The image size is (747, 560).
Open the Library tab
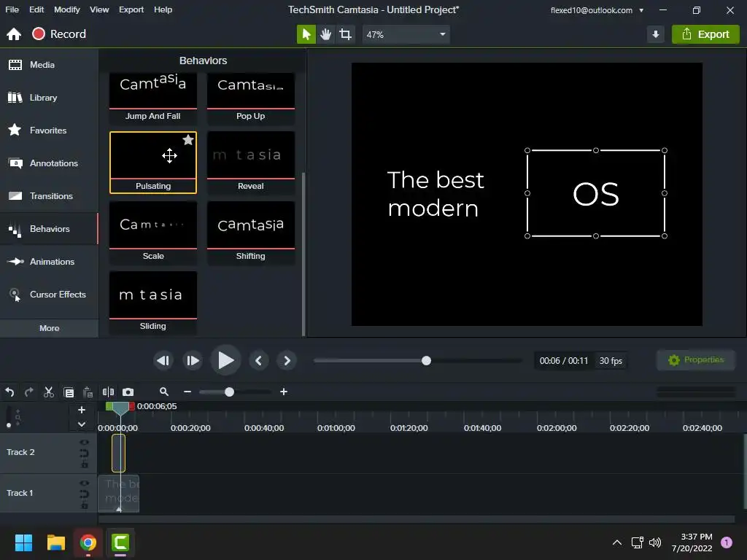pos(49,98)
